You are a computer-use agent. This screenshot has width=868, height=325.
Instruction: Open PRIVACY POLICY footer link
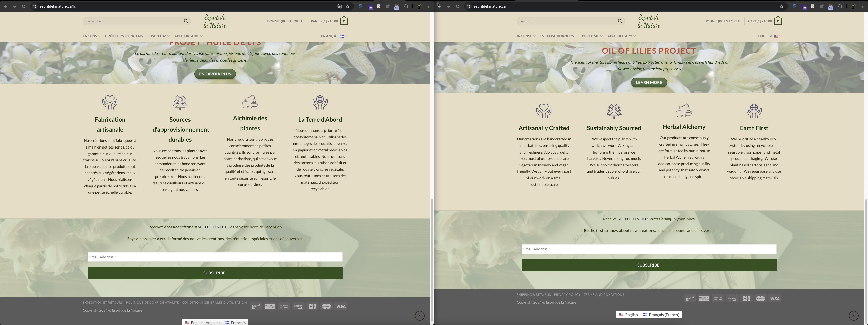(567, 295)
